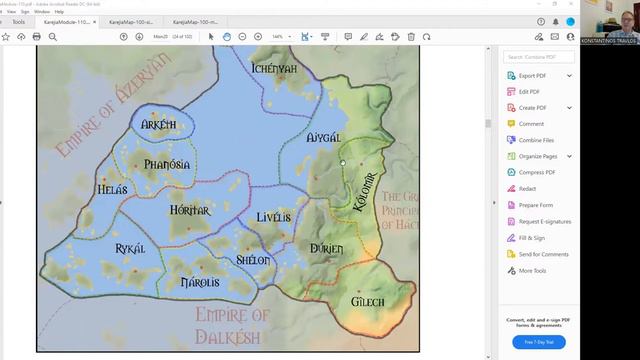Image resolution: width=640 pixels, height=360 pixels.
Task: Print the document using the printer icon
Action: pyautogui.click(x=37, y=37)
